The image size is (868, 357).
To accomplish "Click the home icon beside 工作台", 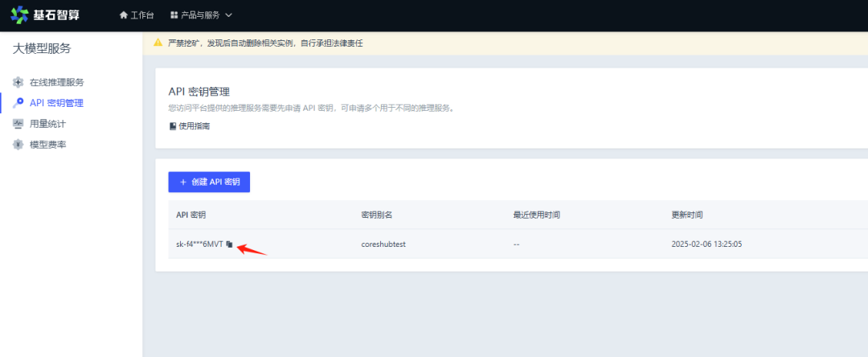I will tap(123, 15).
